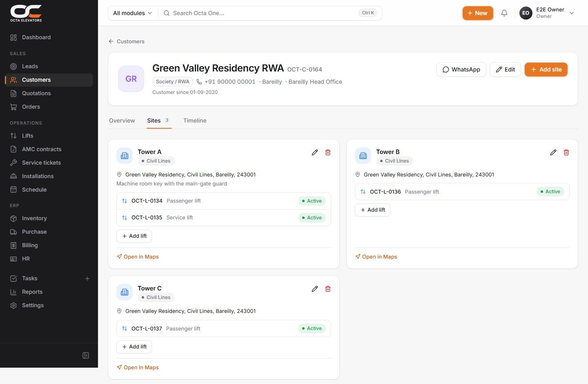
Task: Click the WhatsApp button
Action: tap(461, 69)
